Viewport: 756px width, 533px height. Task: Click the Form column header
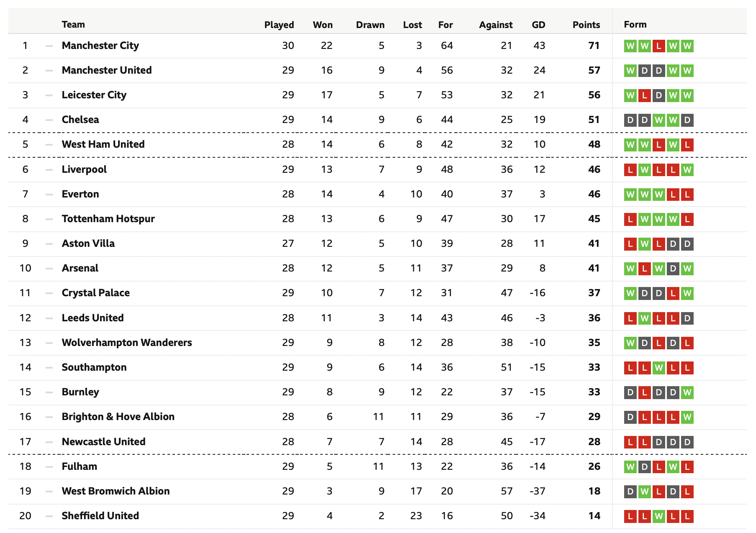pos(635,24)
